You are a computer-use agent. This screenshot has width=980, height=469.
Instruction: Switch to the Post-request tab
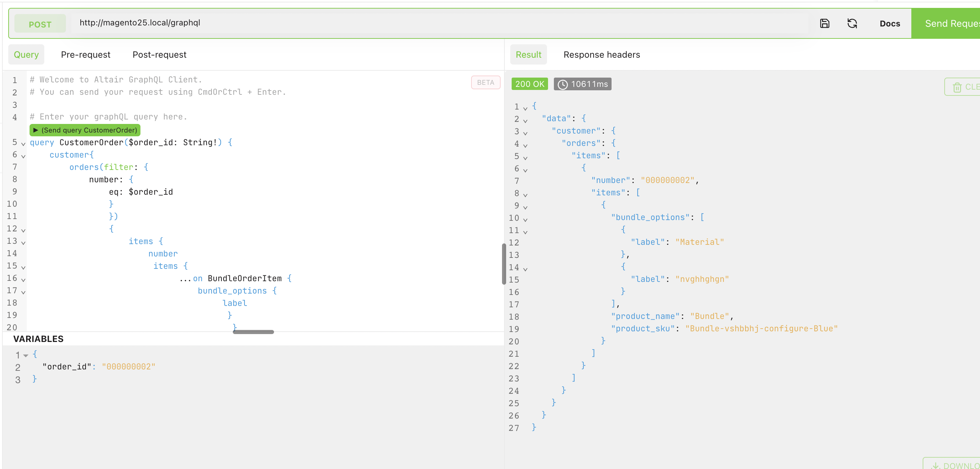(159, 54)
